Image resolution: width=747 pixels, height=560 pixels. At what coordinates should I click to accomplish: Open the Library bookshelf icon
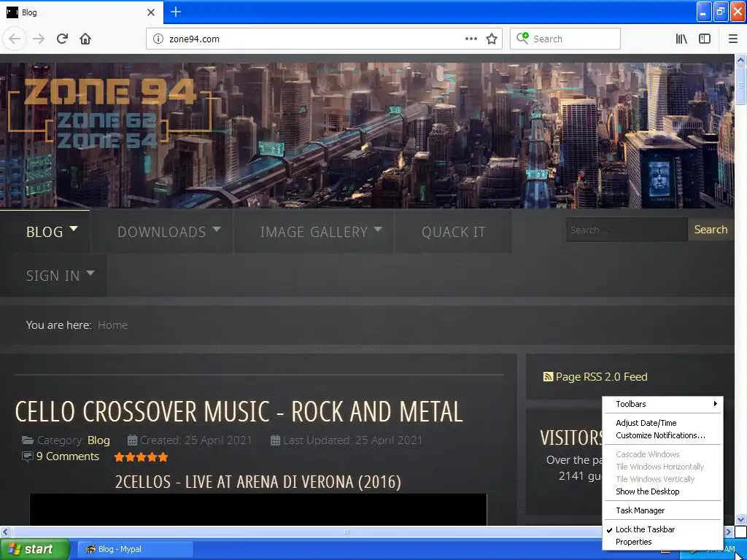pyautogui.click(x=681, y=39)
